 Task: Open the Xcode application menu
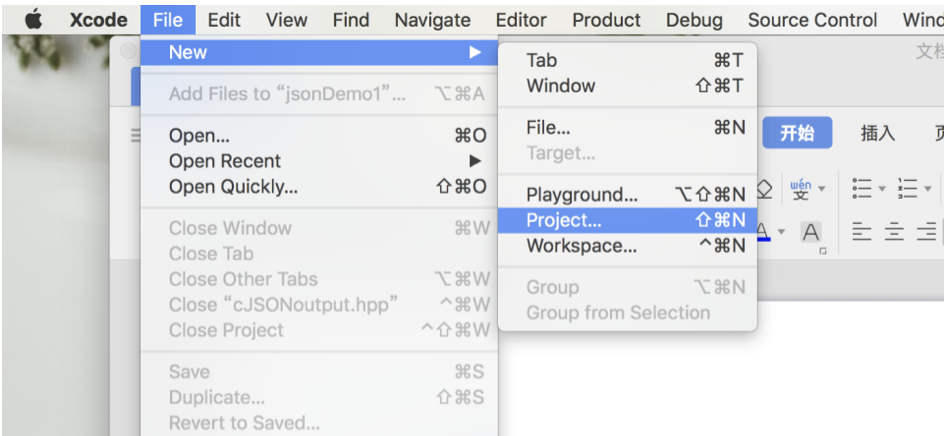pos(98,20)
